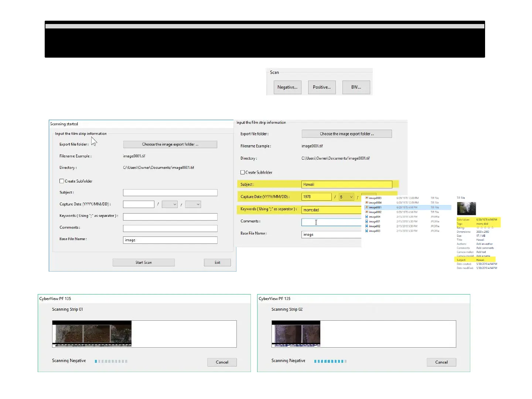Click the highlighted image0001 file icon
The image size is (532, 399).
[367, 208]
